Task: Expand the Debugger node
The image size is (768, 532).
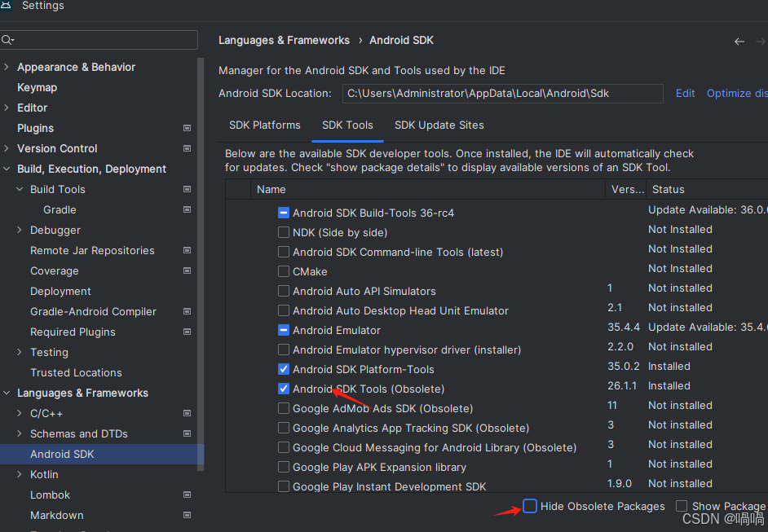Action: (20, 230)
